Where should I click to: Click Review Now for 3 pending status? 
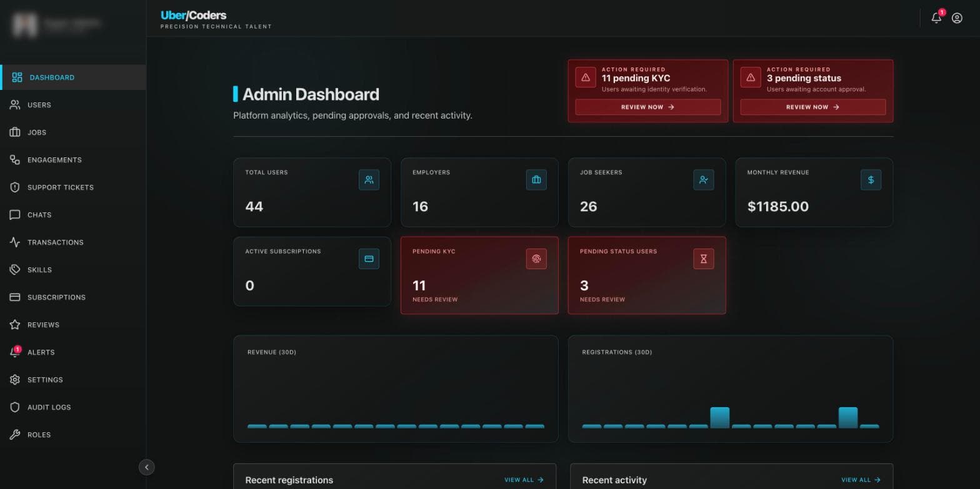[813, 107]
